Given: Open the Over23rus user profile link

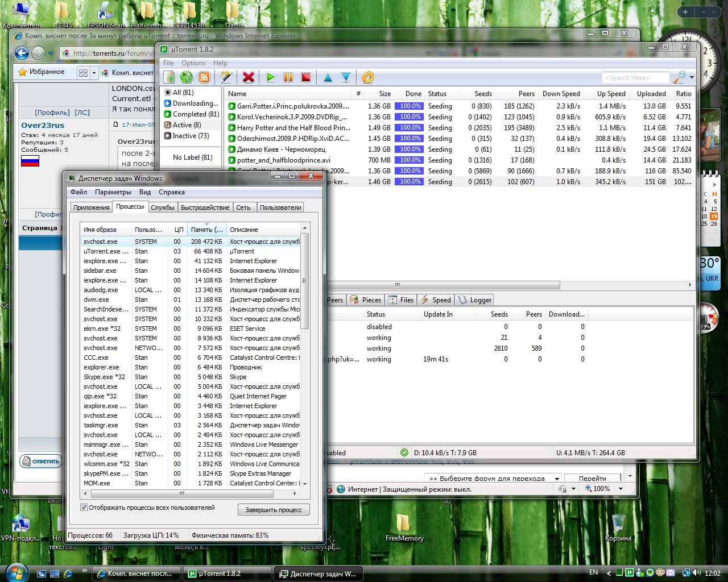Looking at the screenshot, I should pyautogui.click(x=43, y=125).
